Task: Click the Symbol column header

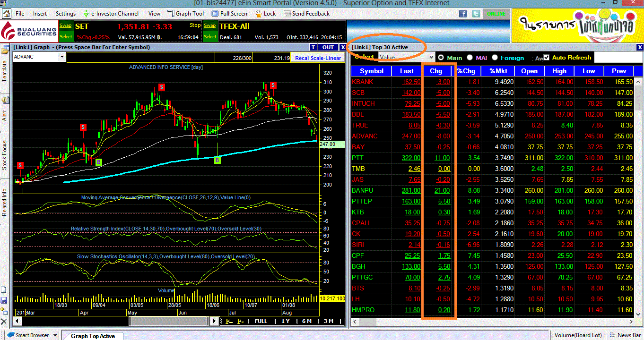Action: click(x=372, y=71)
